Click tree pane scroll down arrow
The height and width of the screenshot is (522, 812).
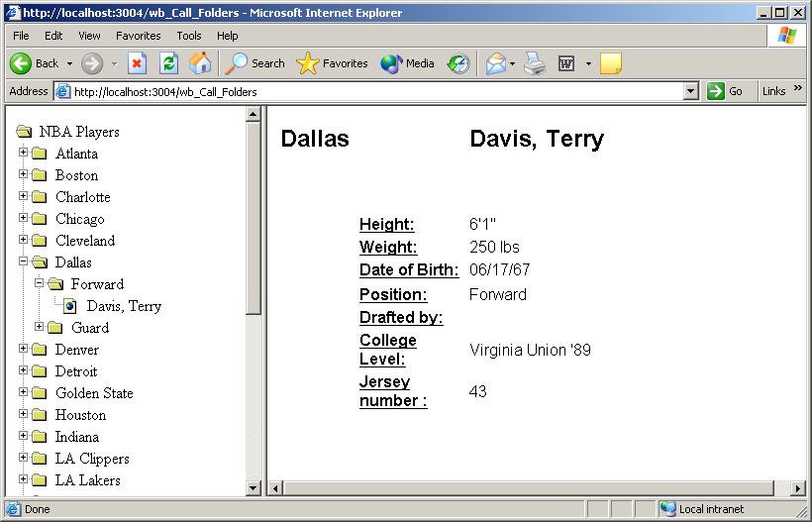pyautogui.click(x=253, y=487)
